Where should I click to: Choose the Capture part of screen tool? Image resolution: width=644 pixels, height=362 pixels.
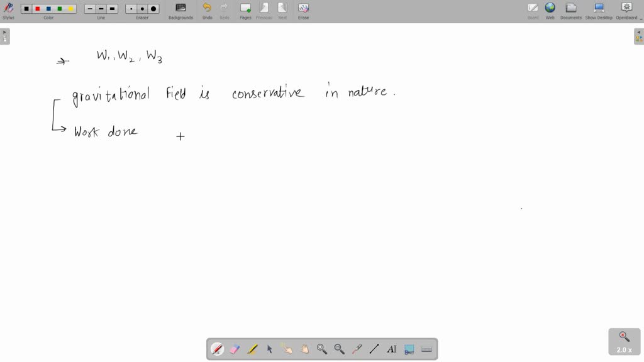click(409, 349)
